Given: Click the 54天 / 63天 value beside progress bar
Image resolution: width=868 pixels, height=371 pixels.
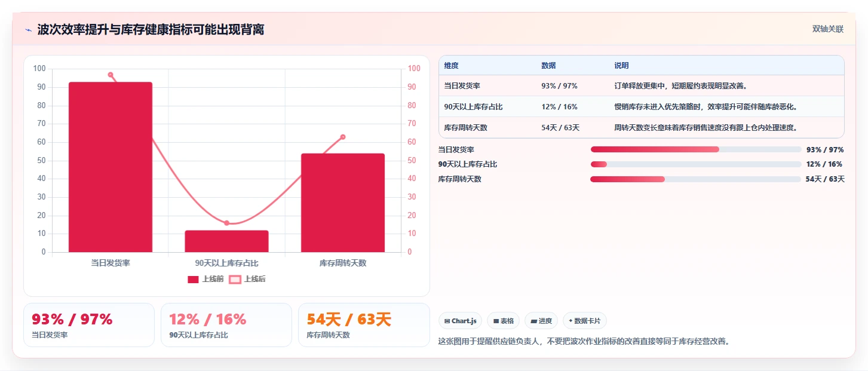Looking at the screenshot, I should 825,179.
